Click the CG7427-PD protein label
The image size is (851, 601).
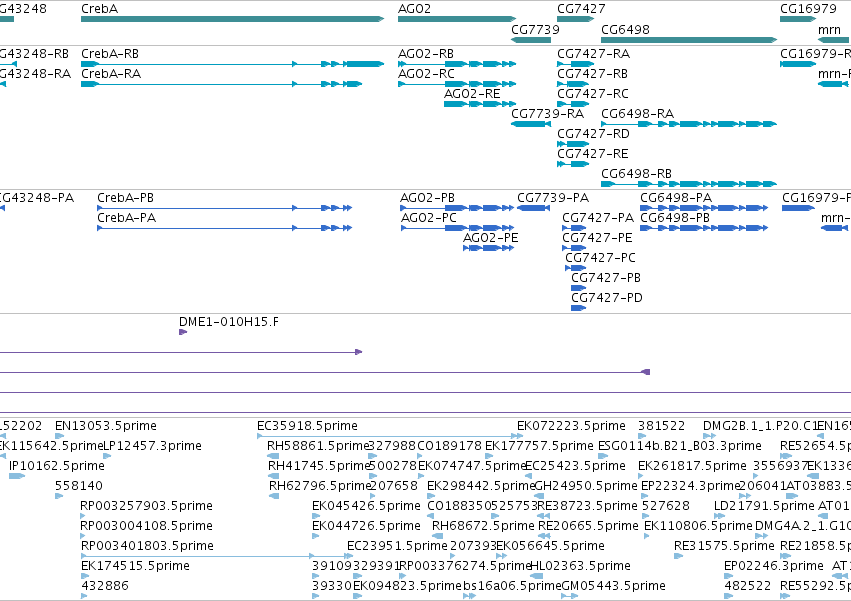pos(607,298)
